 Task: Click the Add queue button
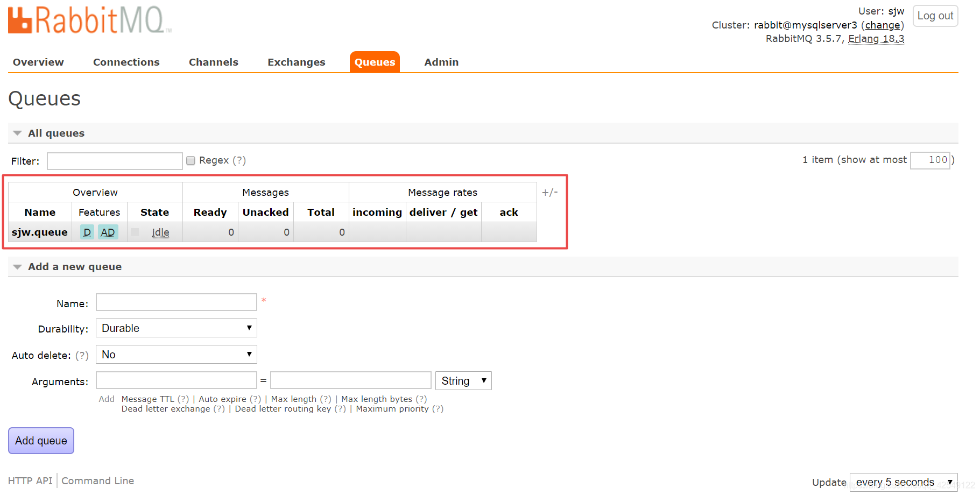tap(41, 441)
